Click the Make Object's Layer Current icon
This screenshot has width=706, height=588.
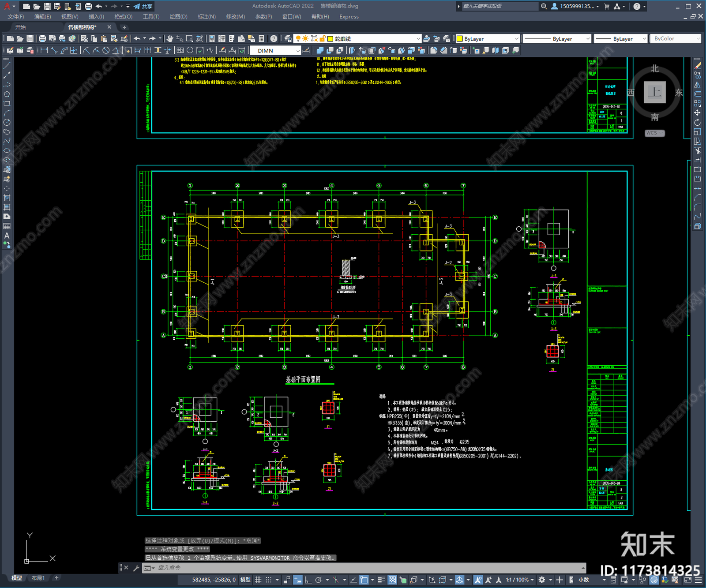click(x=427, y=39)
